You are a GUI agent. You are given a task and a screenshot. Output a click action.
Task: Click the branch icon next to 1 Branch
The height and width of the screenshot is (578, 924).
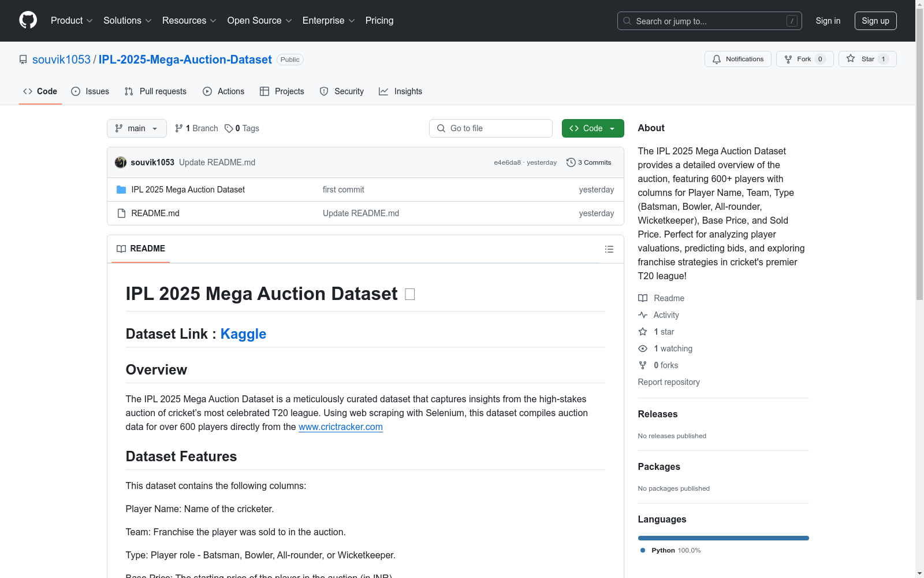[x=179, y=128]
